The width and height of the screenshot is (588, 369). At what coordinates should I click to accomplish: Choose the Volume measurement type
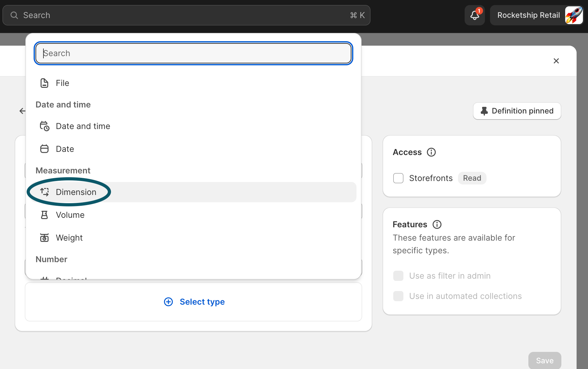[70, 215]
